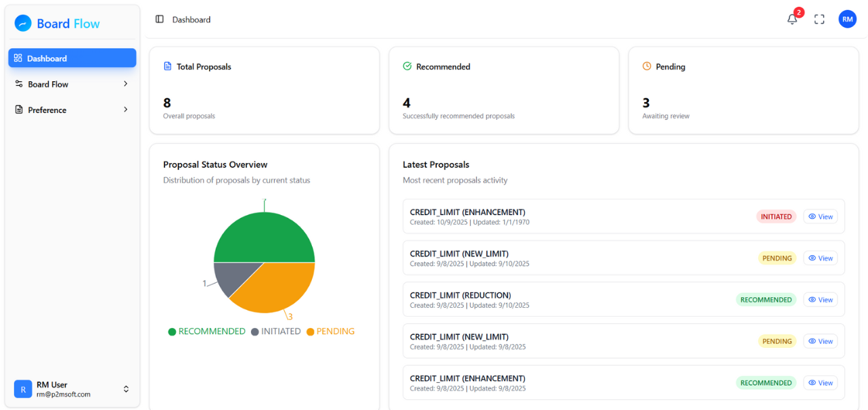Viewport: 868px width, 410px height.
Task: Toggle INITIATED legend item in chart
Action: pos(275,332)
